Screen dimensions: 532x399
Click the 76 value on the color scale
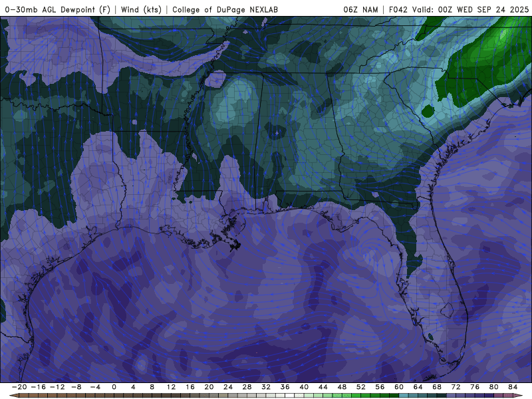coord(475,387)
